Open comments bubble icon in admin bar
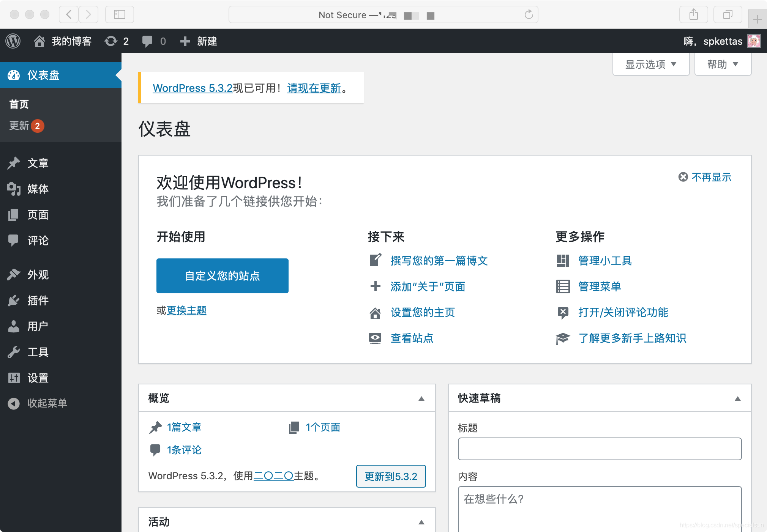Image resolution: width=767 pixels, height=532 pixels. point(147,41)
